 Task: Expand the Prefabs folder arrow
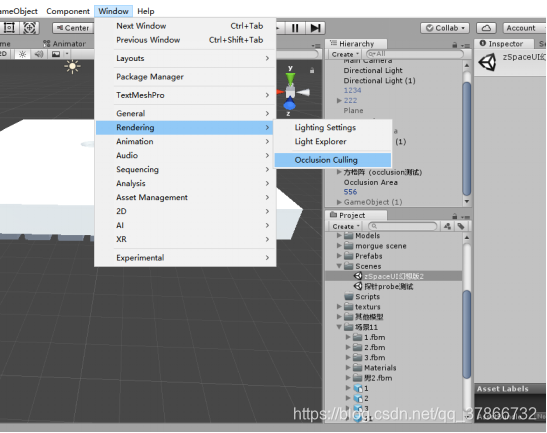click(x=339, y=256)
